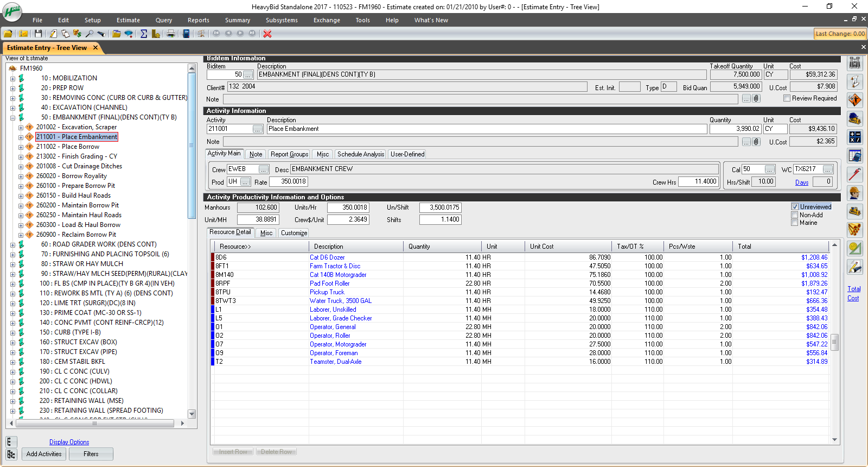Image resolution: width=868 pixels, height=467 pixels.
Task: Open the WC TX6217 lookup button
Action: pyautogui.click(x=828, y=169)
